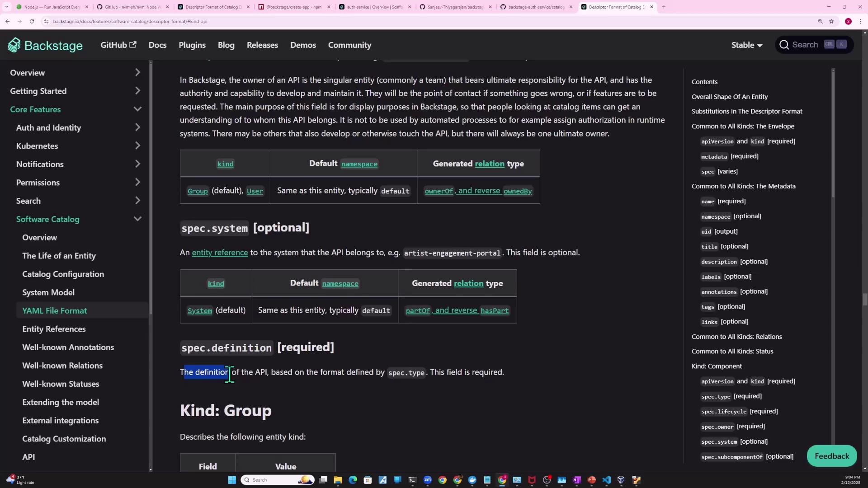Click the Search docs box
This screenshot has height=488, width=868.
(814, 45)
